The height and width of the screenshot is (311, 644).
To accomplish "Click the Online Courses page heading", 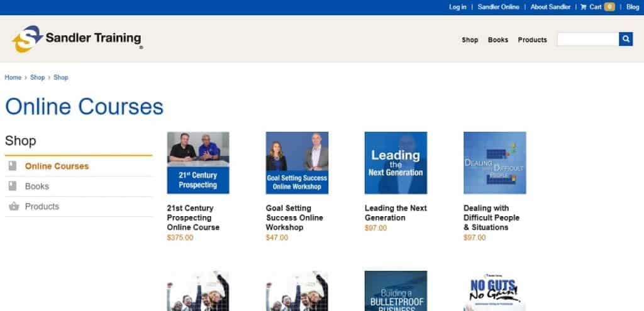I will [84, 106].
